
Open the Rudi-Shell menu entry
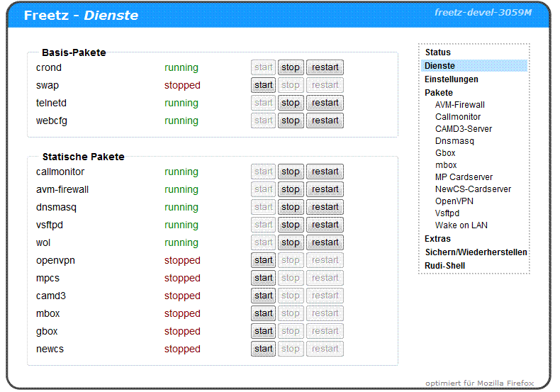[x=444, y=266]
